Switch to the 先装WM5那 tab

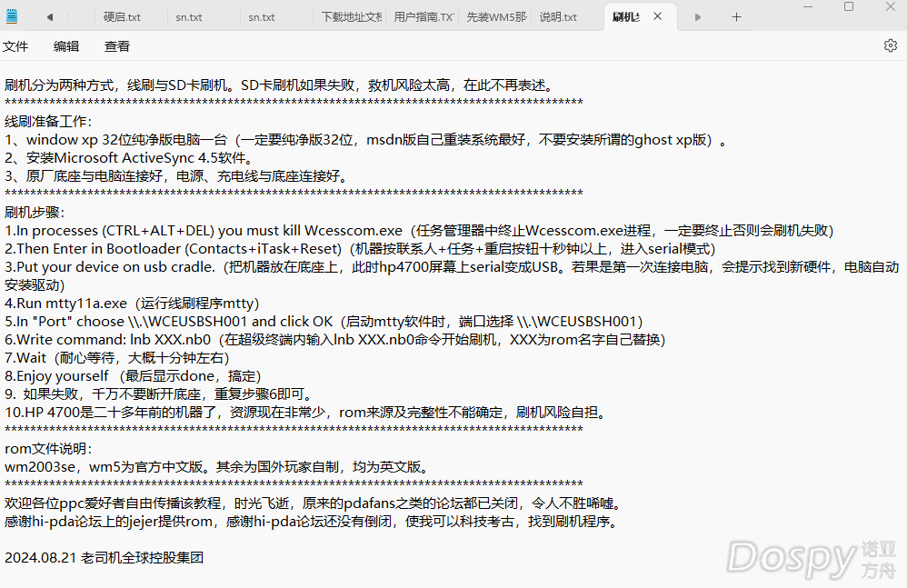point(496,17)
